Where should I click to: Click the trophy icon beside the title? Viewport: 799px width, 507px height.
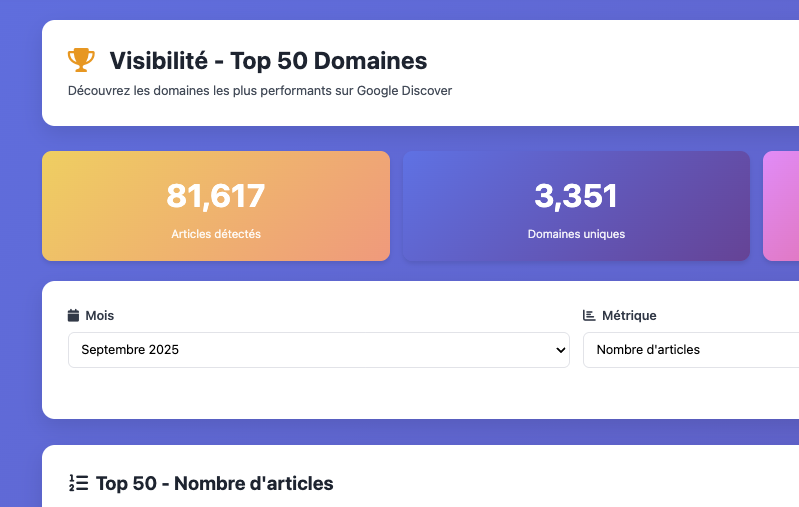81,60
